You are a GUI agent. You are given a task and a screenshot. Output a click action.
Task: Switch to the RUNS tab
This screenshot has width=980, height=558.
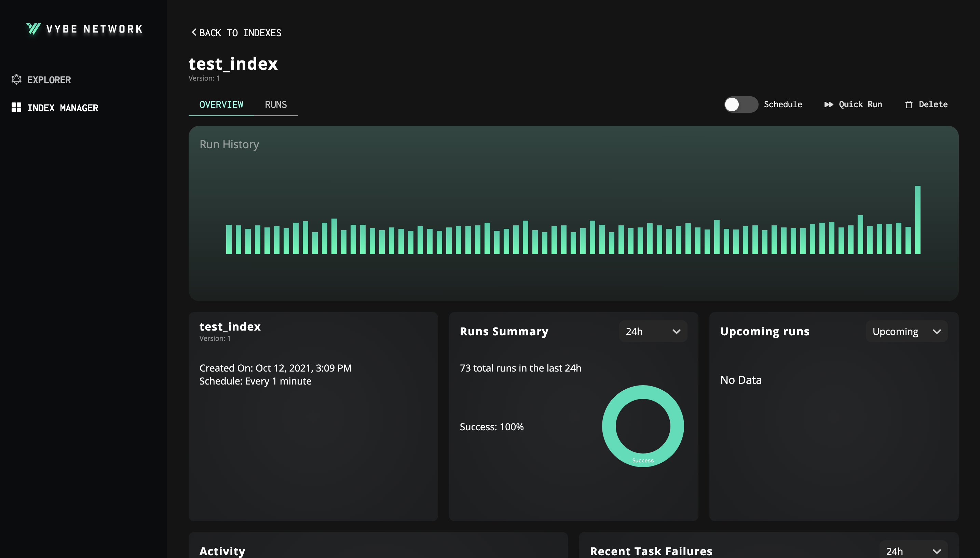(276, 104)
